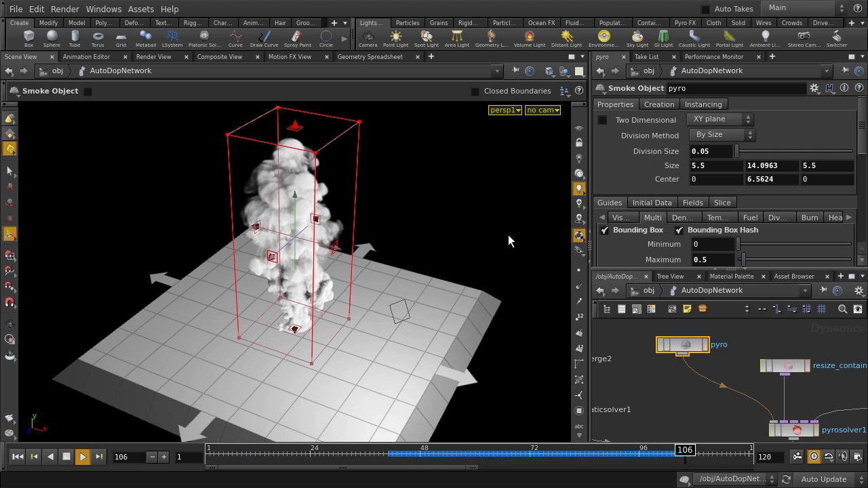Image resolution: width=868 pixels, height=488 pixels.
Task: Enable the Closed Boundaries checkbox
Action: [475, 91]
